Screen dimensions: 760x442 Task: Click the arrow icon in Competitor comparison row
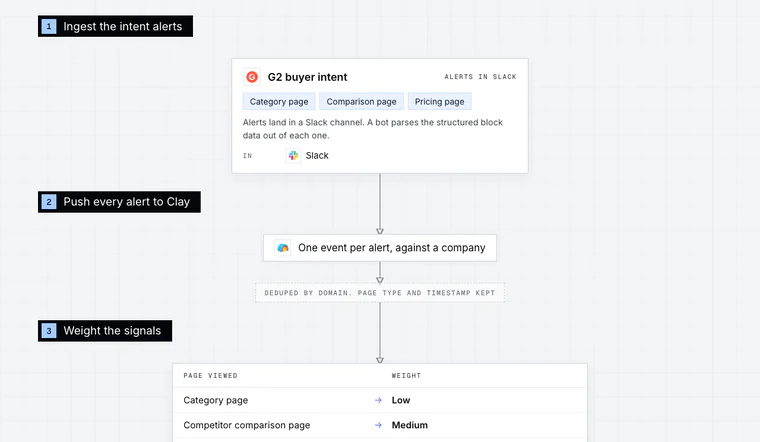click(378, 425)
